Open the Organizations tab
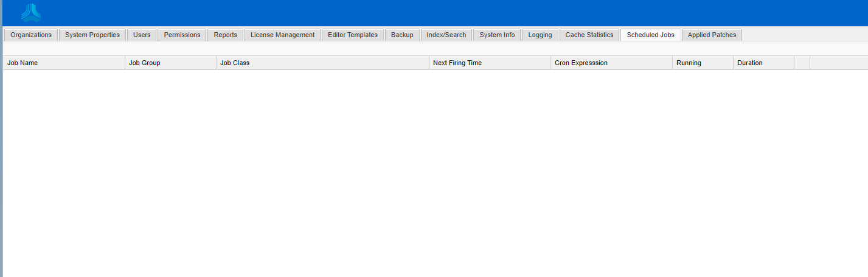The image size is (868, 277). (31, 35)
